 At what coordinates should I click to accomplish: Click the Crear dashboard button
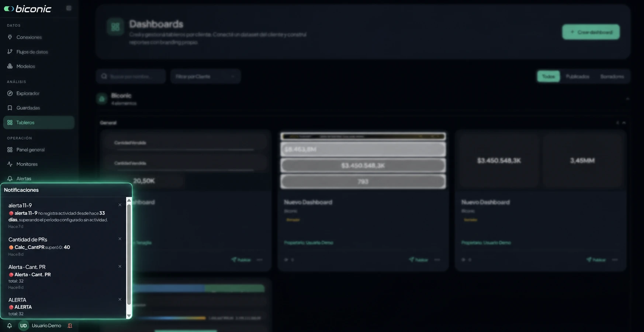(591, 32)
